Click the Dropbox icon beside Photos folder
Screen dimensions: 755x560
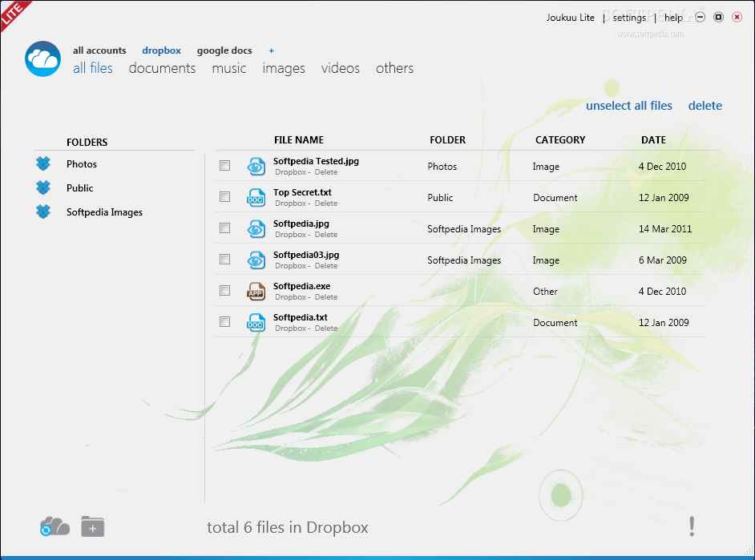coord(43,163)
